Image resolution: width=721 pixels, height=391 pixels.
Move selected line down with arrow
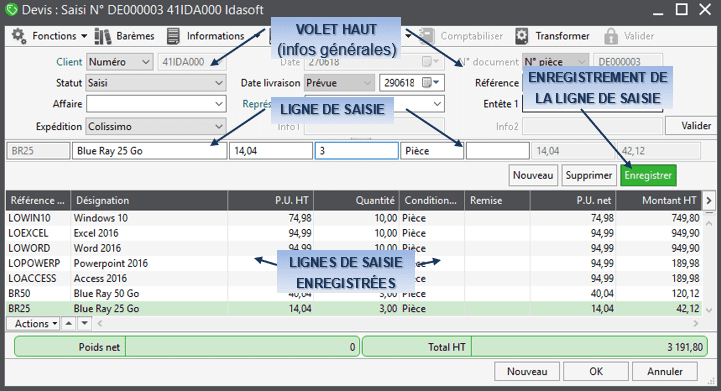click(85, 323)
